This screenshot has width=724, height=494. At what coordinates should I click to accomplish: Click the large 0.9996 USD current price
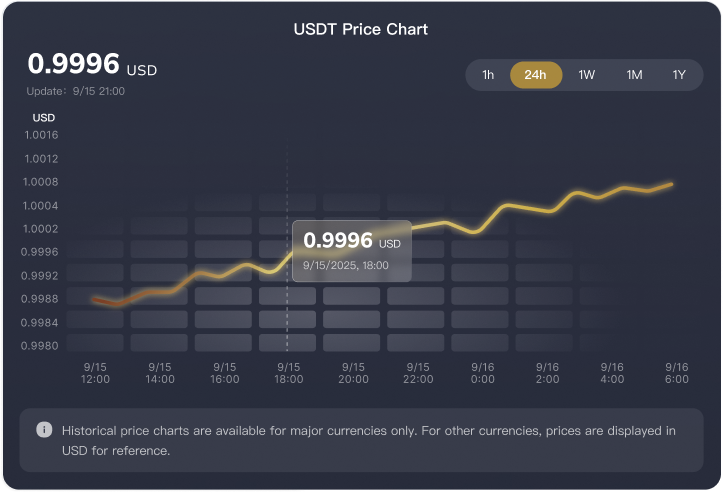tap(92, 65)
